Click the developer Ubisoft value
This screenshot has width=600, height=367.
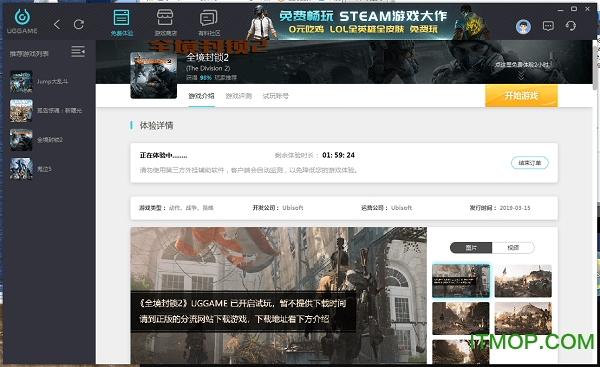tap(293, 208)
